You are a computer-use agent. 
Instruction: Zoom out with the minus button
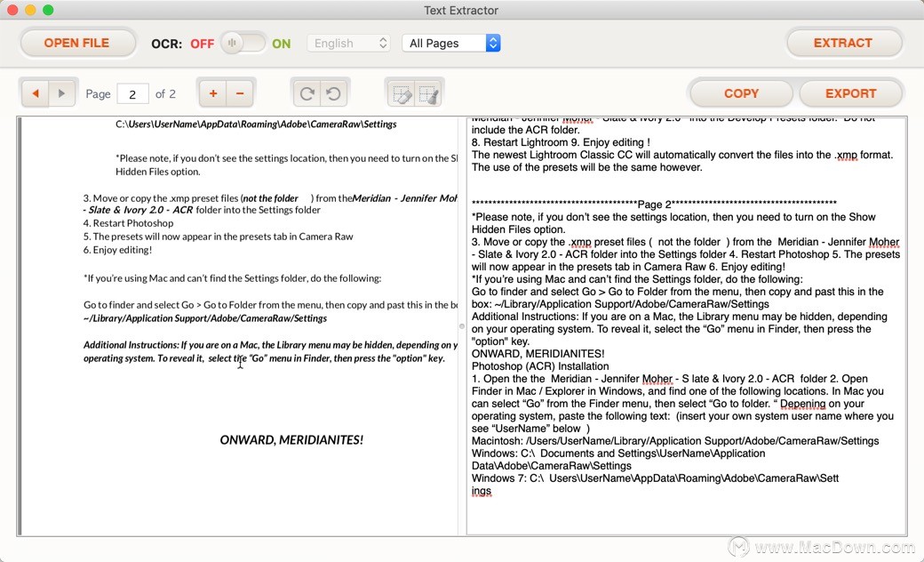tap(240, 93)
